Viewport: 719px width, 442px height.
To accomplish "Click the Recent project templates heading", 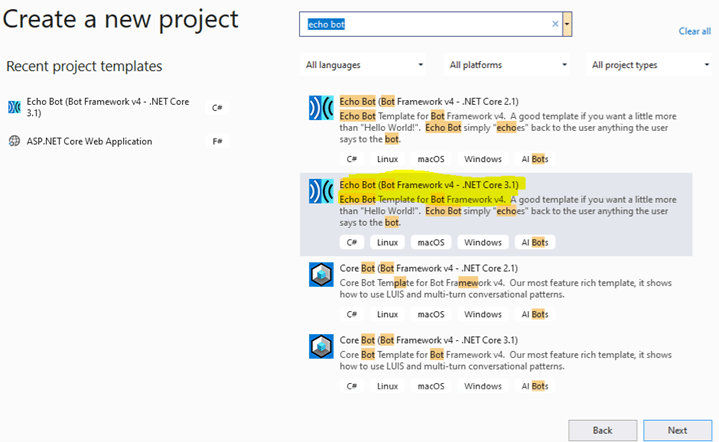I will pos(84,66).
